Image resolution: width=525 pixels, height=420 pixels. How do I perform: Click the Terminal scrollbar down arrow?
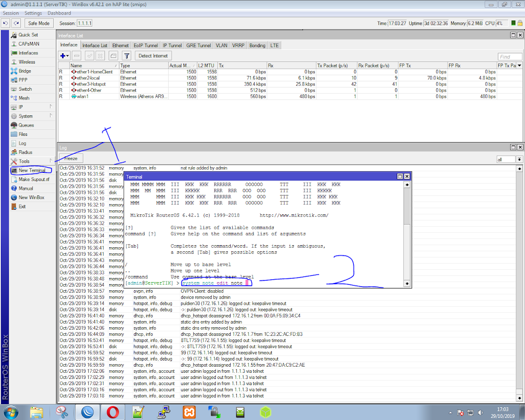407,284
